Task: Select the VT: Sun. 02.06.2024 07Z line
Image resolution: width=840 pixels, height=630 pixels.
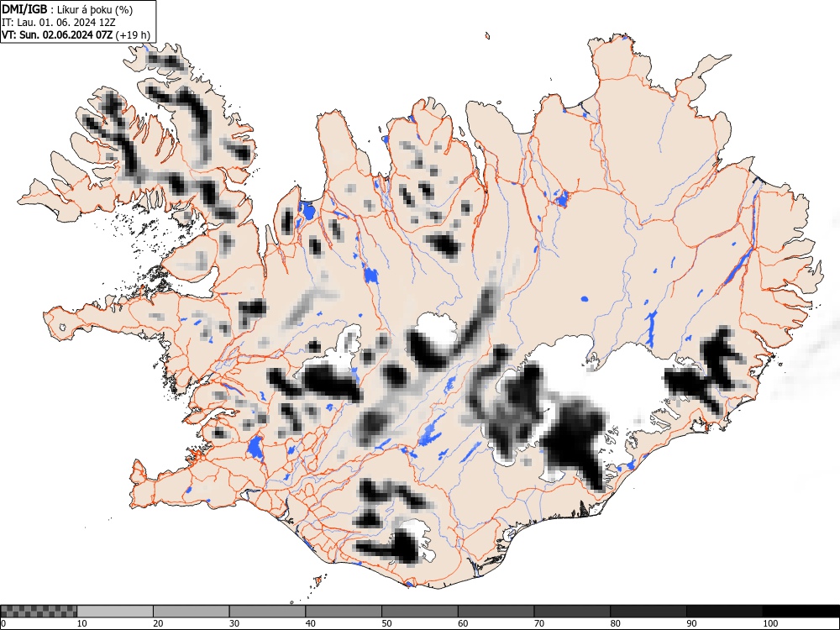Action: (76, 35)
